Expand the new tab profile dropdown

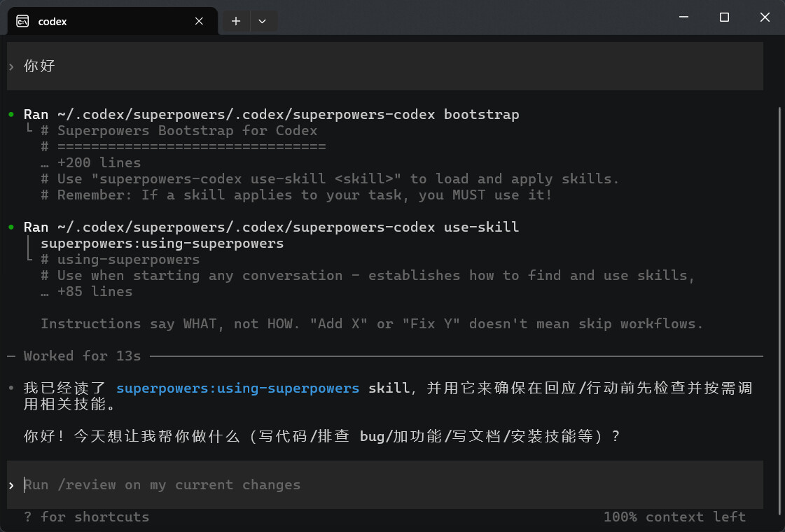coord(262,21)
